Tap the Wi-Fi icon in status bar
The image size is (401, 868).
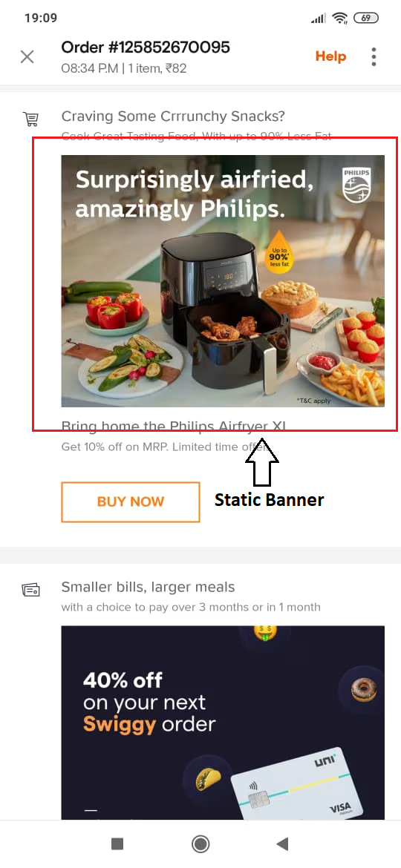pos(339,19)
